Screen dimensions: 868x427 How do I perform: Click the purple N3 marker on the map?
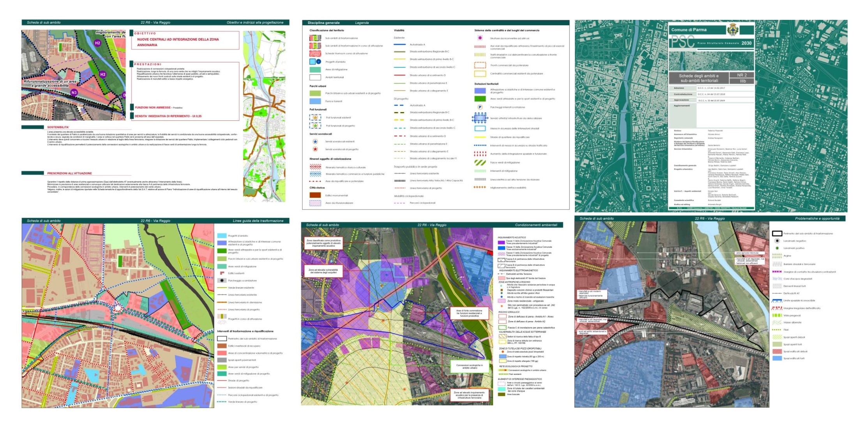click(x=74, y=92)
